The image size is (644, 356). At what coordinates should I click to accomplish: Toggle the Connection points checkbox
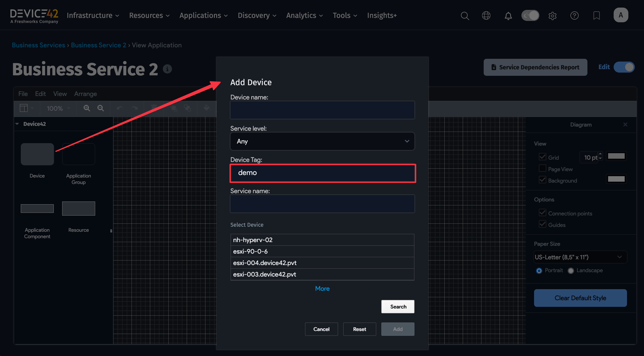[x=542, y=213]
